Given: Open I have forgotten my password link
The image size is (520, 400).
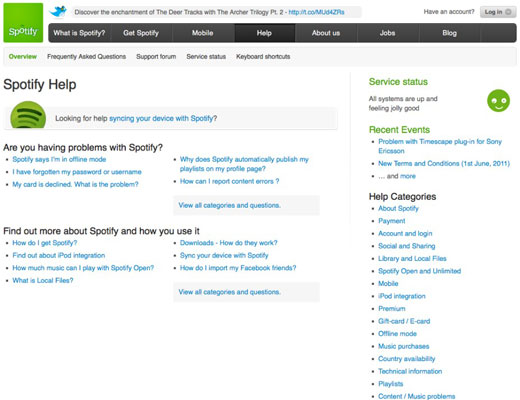Looking at the screenshot, I should coord(77,172).
